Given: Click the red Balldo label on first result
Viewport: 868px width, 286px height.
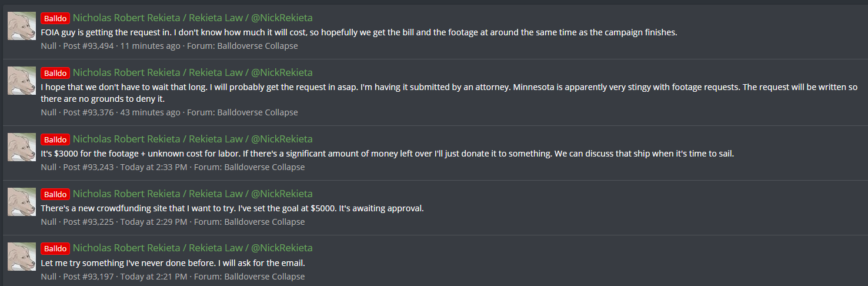Looking at the screenshot, I should (55, 18).
